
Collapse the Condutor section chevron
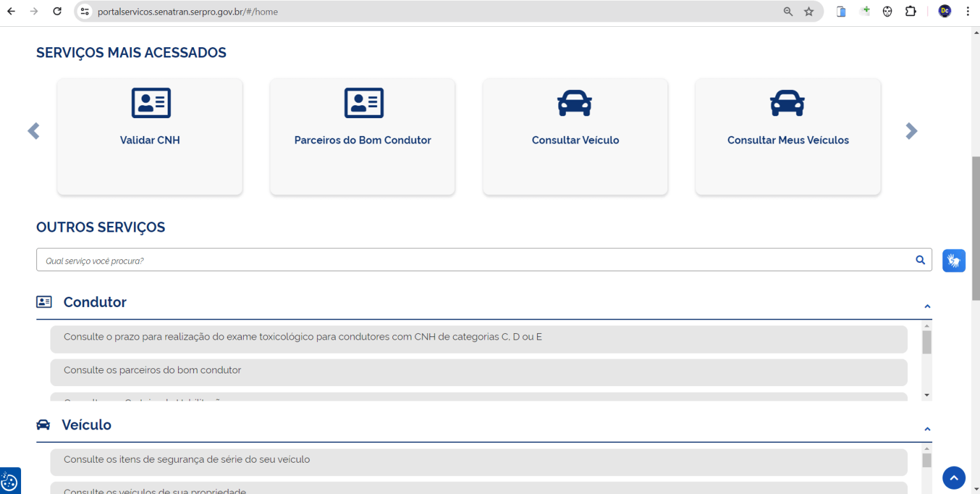pyautogui.click(x=927, y=306)
